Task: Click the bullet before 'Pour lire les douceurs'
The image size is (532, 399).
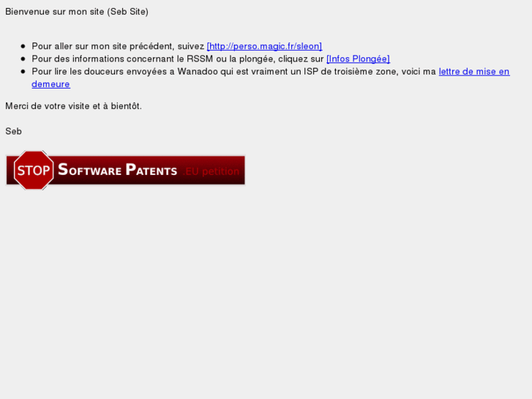Action: 23,72
